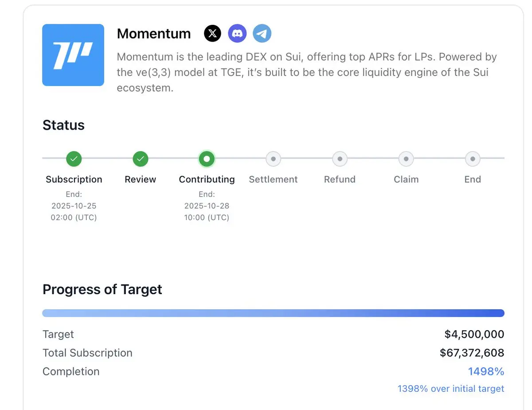Click the Subscription stage label
Viewport: 532px width, 410px height.
74,179
